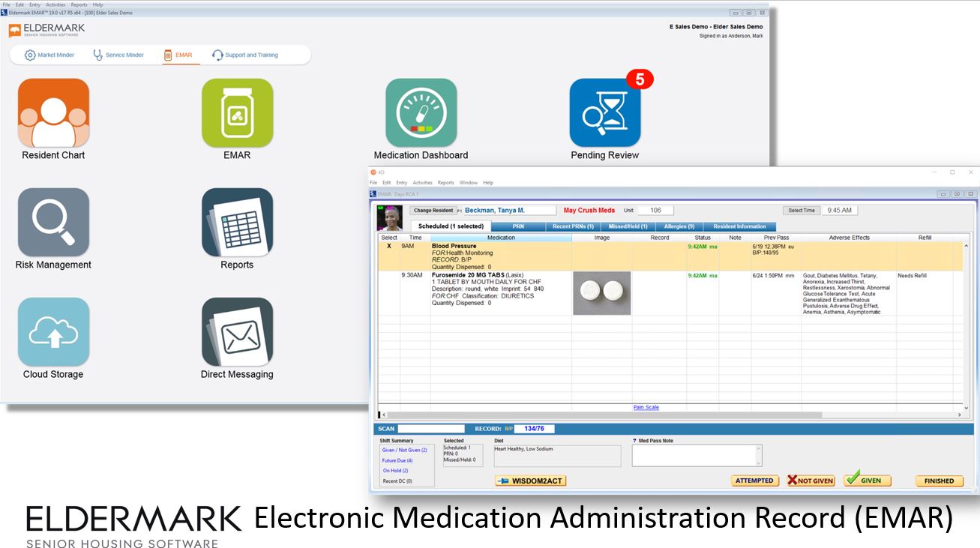Click the Select Time button
Image resolution: width=980 pixels, height=548 pixels.
[802, 211]
